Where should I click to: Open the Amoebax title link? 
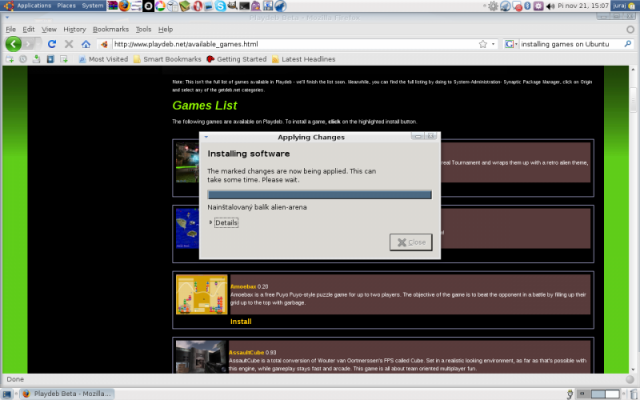coord(243,287)
